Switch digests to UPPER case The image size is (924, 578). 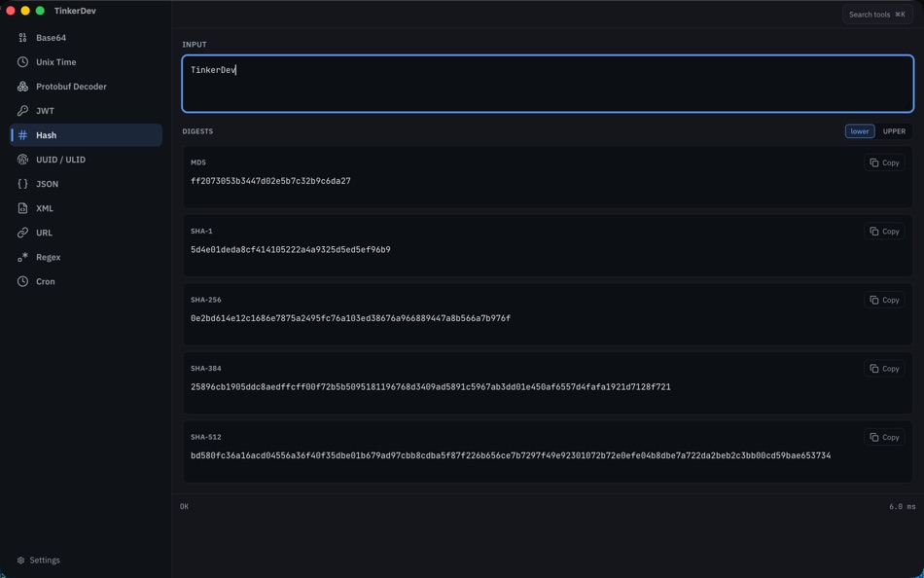point(893,131)
